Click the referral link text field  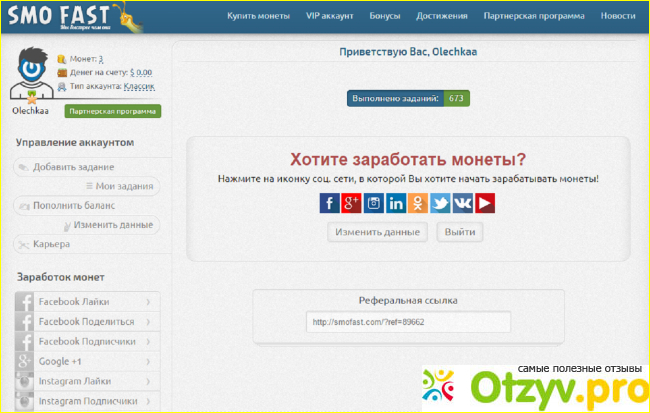coord(408,322)
